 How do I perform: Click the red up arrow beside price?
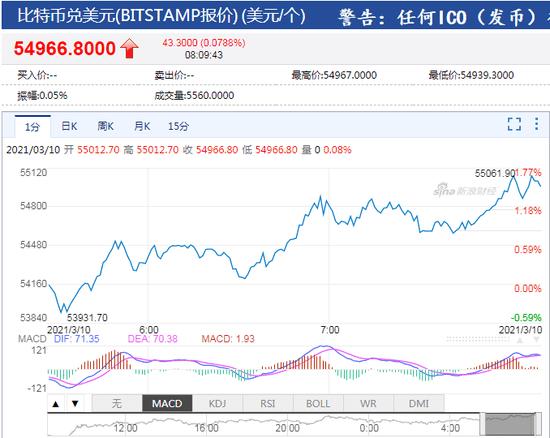pos(129,48)
